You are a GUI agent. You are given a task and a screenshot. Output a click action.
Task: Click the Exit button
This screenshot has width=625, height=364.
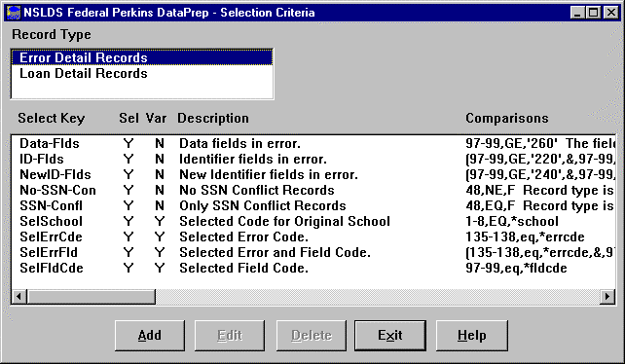point(390,336)
